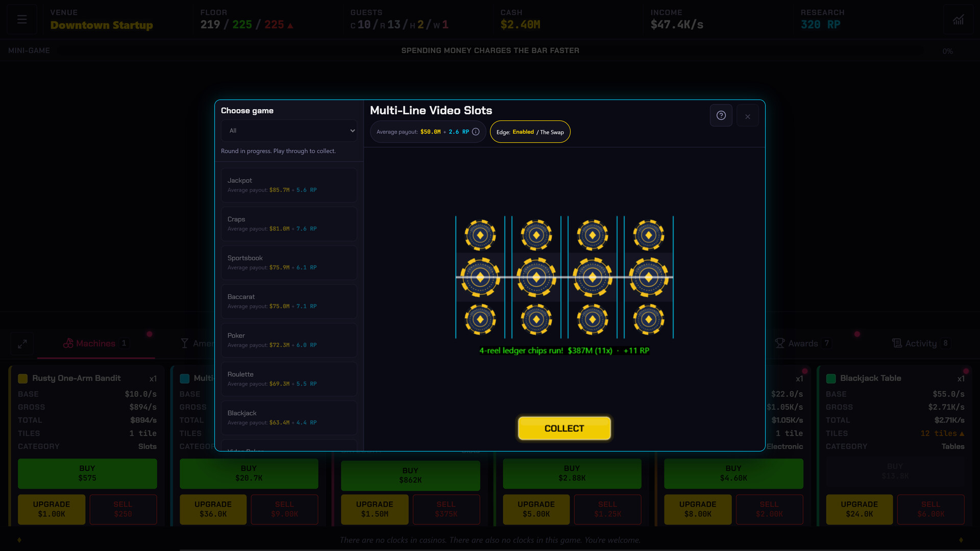Select the Sportsbook game
The height and width of the screenshot is (551, 980).
click(289, 263)
